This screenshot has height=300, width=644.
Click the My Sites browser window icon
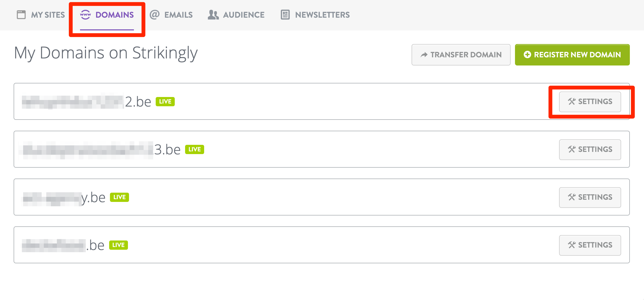[x=21, y=15]
